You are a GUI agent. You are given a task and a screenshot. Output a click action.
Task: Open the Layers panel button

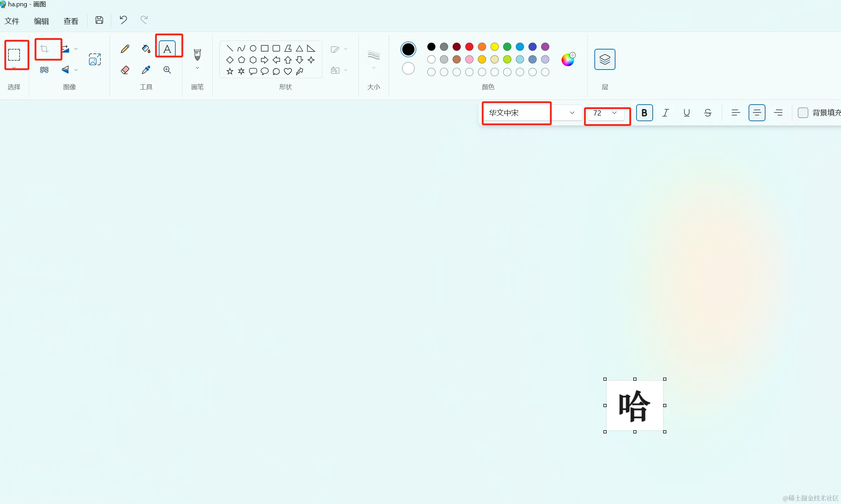pyautogui.click(x=605, y=59)
